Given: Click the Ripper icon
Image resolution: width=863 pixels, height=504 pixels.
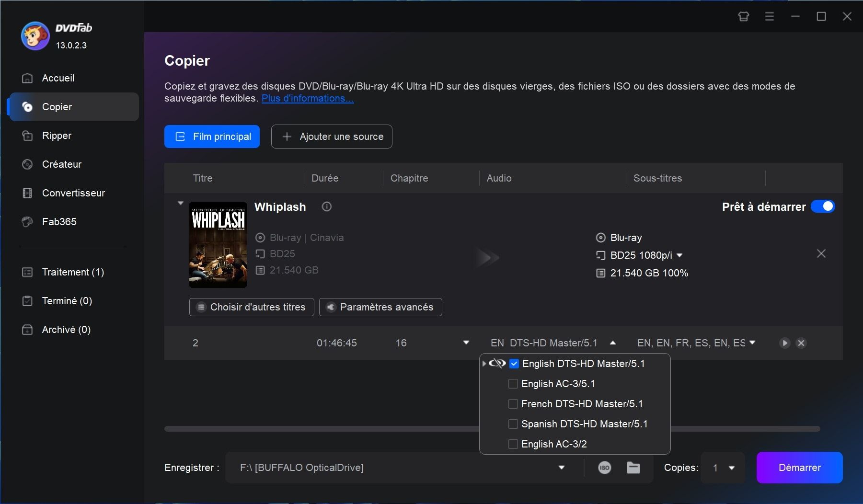Looking at the screenshot, I should [28, 136].
